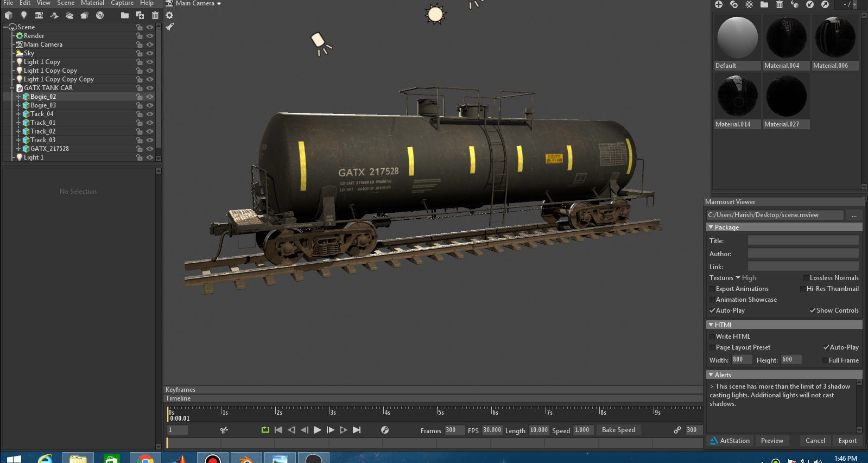The width and height of the screenshot is (868, 463).
Task: Click the Export button in Marmoset Viewer
Action: (x=847, y=441)
